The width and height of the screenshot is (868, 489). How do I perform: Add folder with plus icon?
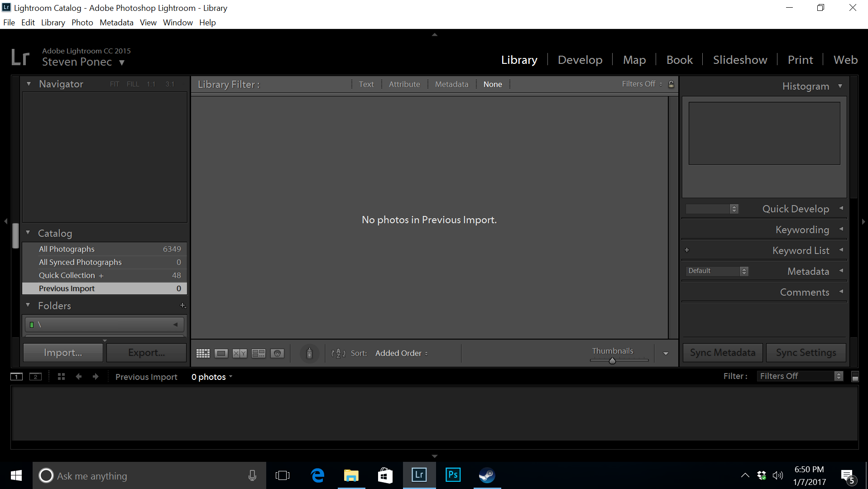click(x=183, y=306)
